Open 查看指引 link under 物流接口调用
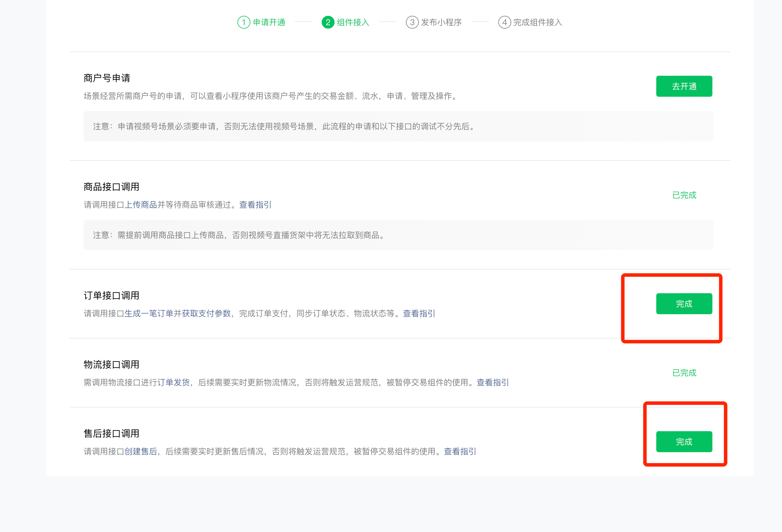 (492, 382)
